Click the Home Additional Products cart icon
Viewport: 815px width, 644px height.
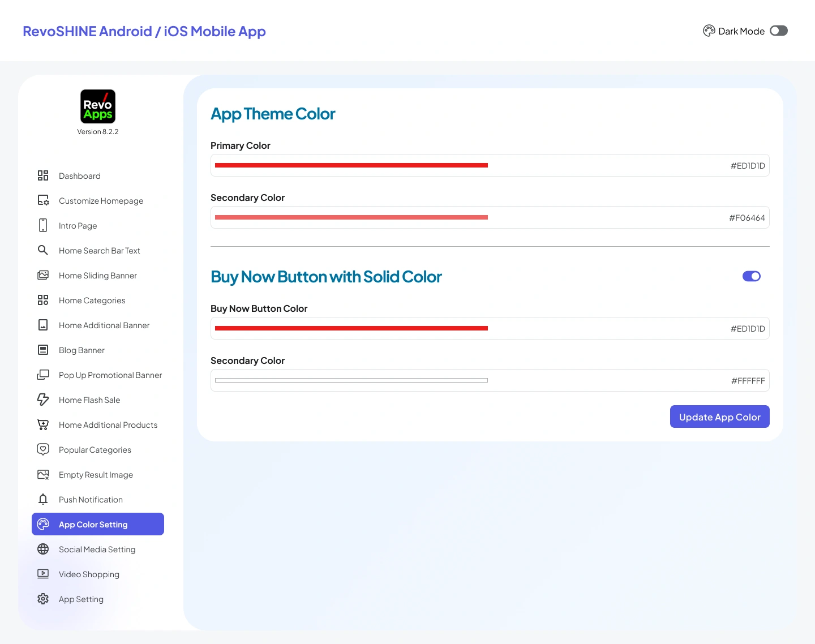(x=43, y=424)
